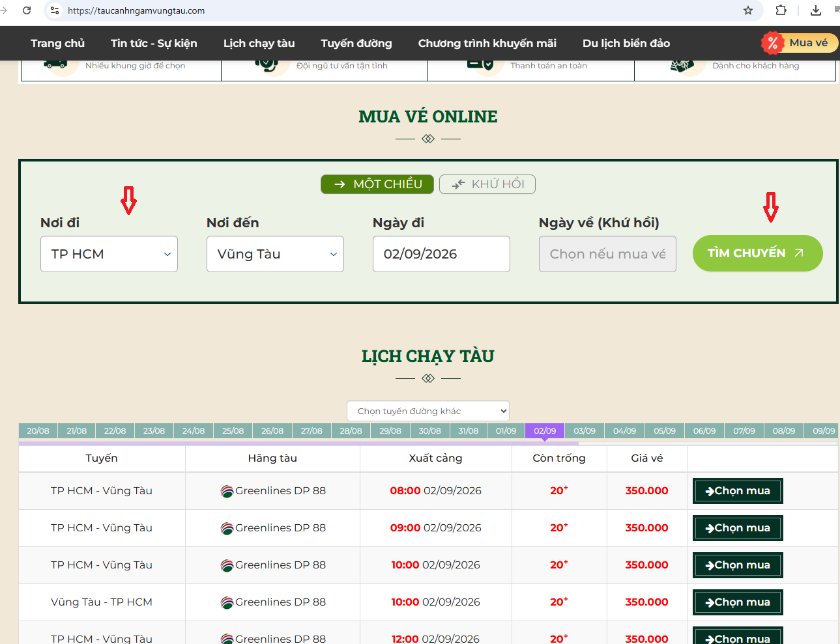The height and width of the screenshot is (644, 840).
Task: Click the 08:00 02/09/2026 departure time cell
Action: point(436,491)
